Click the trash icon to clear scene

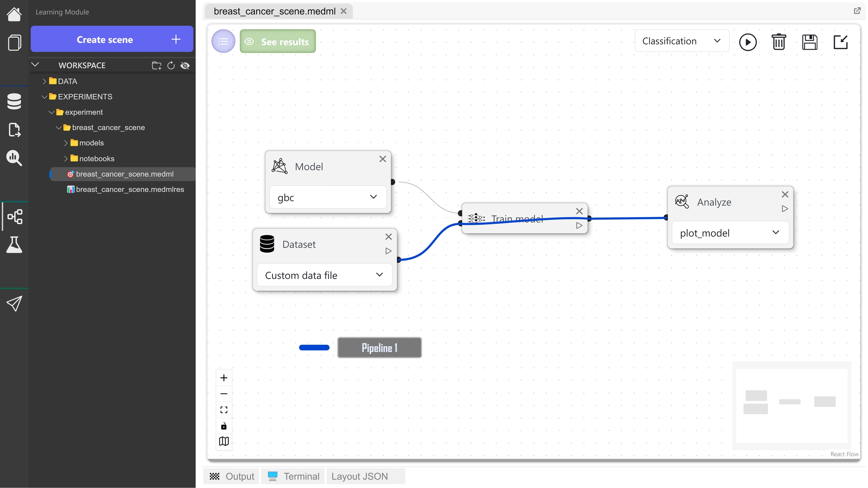pos(778,42)
